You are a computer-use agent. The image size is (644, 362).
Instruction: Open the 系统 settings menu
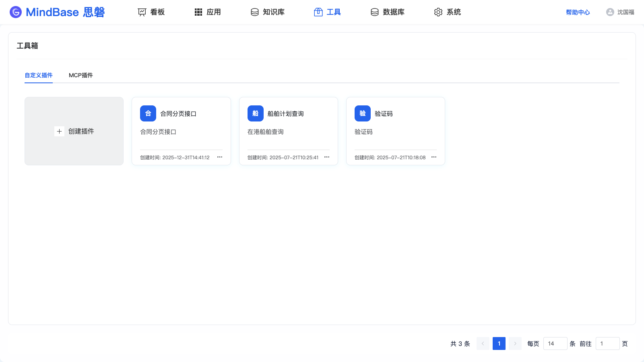[x=447, y=12]
